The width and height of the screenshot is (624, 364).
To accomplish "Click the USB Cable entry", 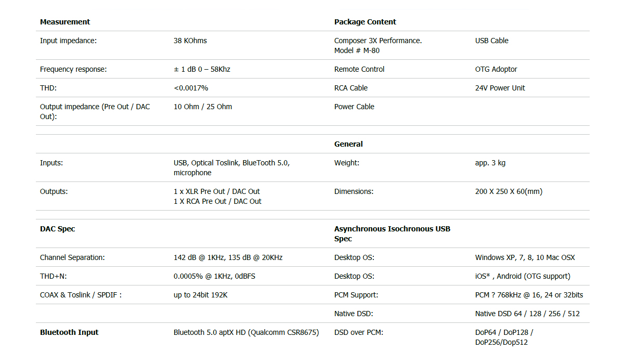I will [x=492, y=41].
